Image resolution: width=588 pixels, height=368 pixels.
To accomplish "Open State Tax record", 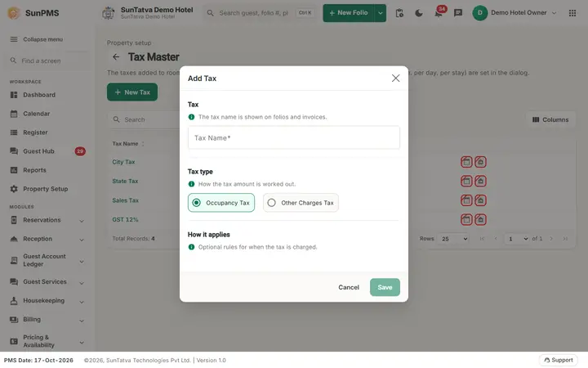I will (x=125, y=181).
